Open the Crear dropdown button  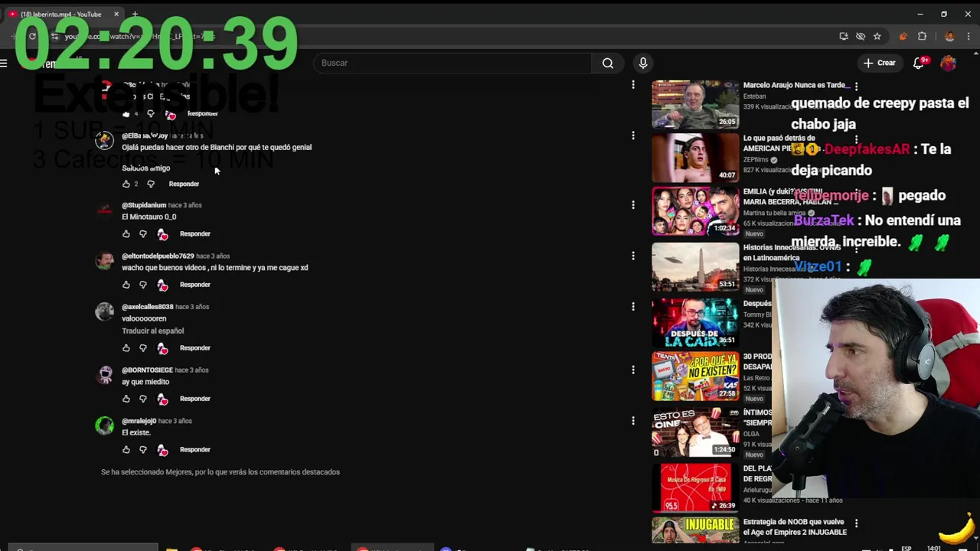pos(878,63)
